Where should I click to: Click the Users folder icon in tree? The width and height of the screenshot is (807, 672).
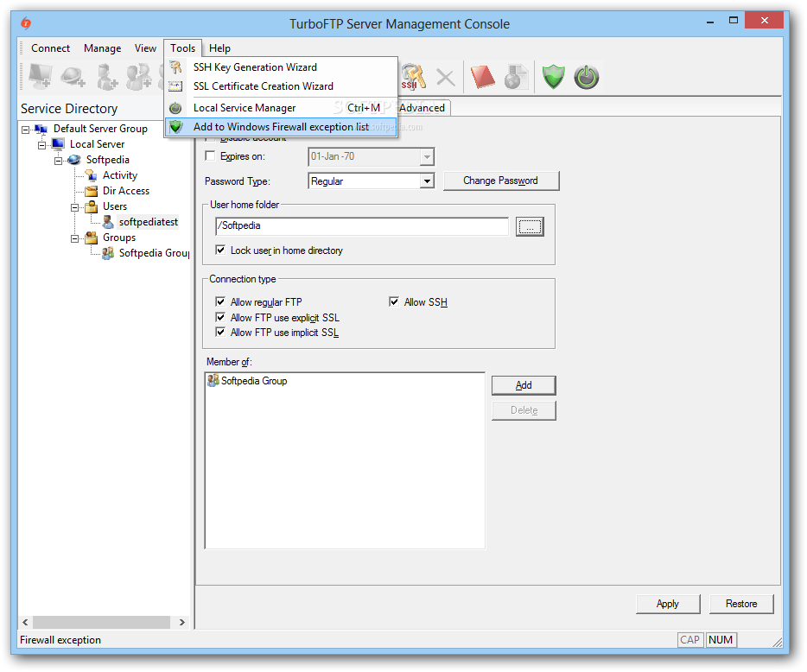(x=91, y=206)
